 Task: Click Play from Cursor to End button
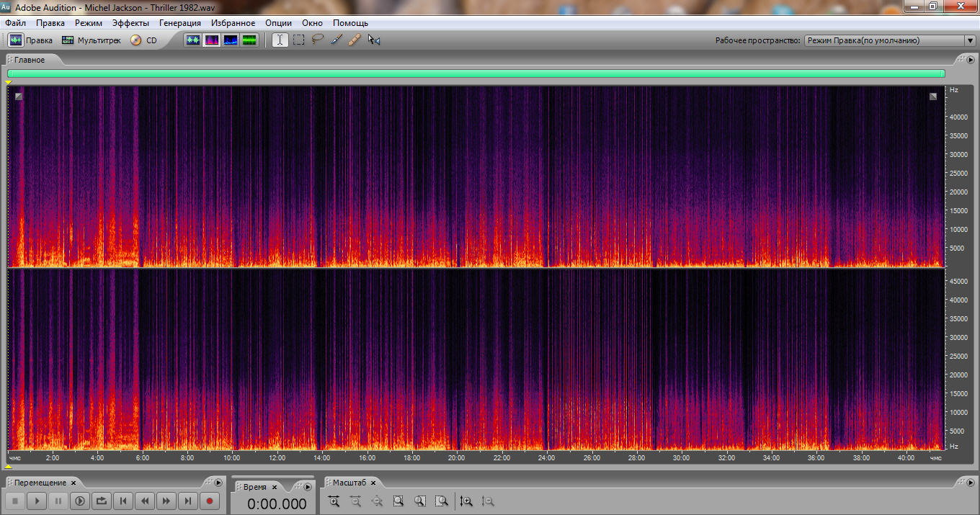(80, 501)
